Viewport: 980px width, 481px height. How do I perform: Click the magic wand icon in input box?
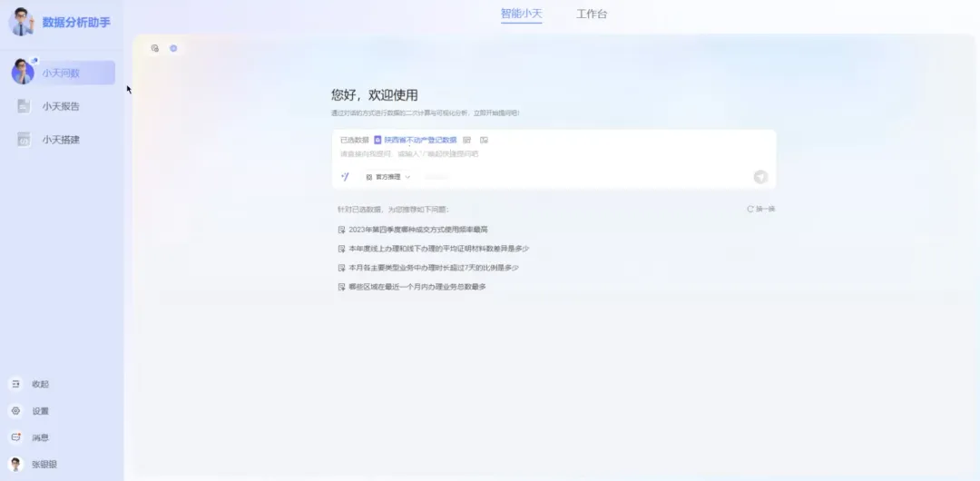click(x=345, y=177)
